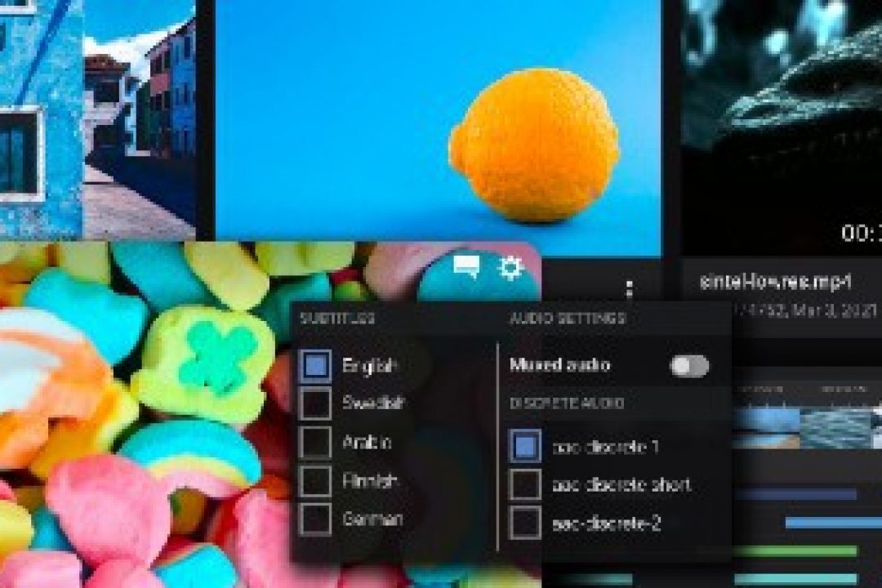Open the subtitles speech-bubble icon
Viewport: 882px width, 588px height.
[x=467, y=267]
